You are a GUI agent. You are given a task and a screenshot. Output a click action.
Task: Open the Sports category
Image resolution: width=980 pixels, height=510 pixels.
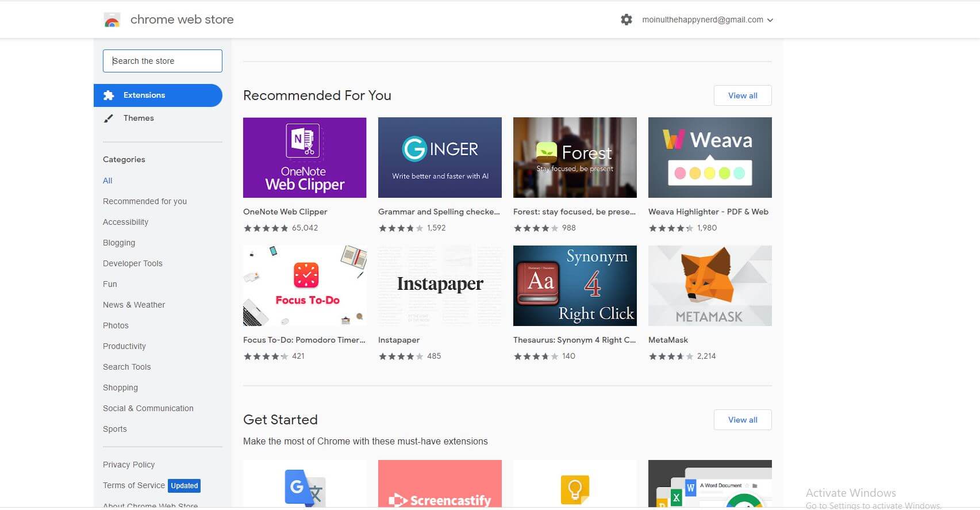(x=115, y=429)
